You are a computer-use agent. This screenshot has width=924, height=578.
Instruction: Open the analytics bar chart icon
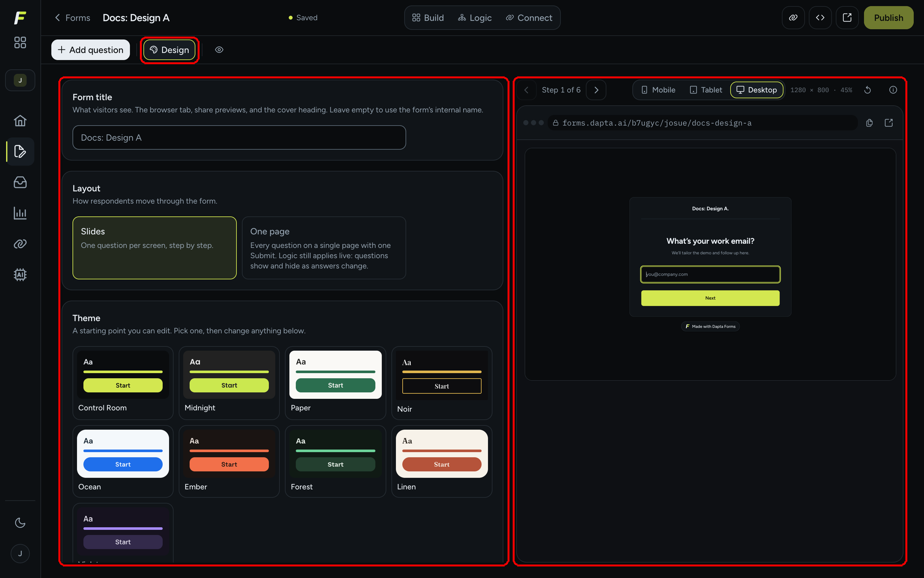(x=20, y=213)
